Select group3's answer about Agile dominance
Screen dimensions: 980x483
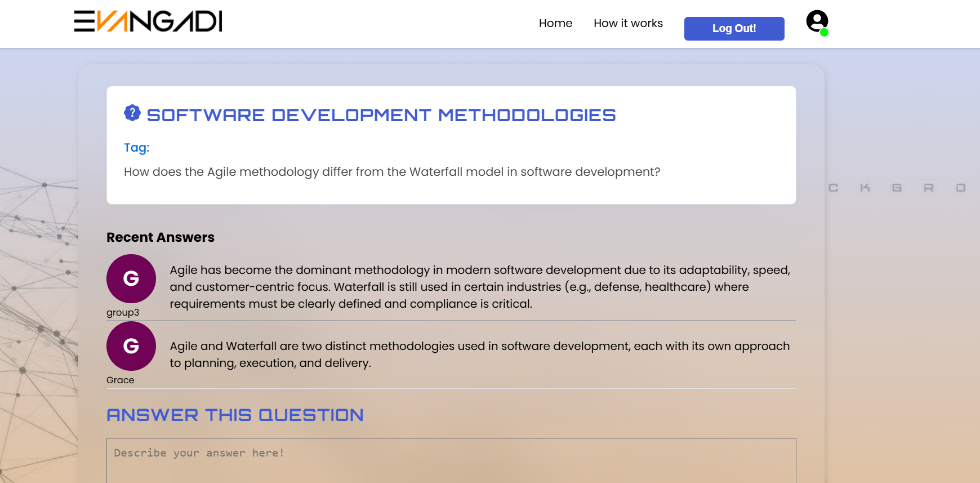tap(479, 287)
